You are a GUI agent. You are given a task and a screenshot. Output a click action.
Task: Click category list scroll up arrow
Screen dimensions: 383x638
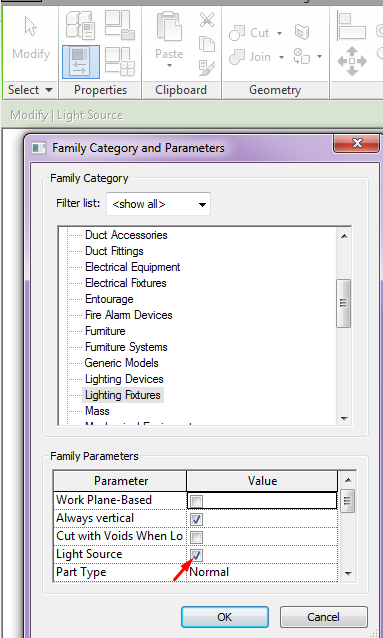tap(344, 236)
